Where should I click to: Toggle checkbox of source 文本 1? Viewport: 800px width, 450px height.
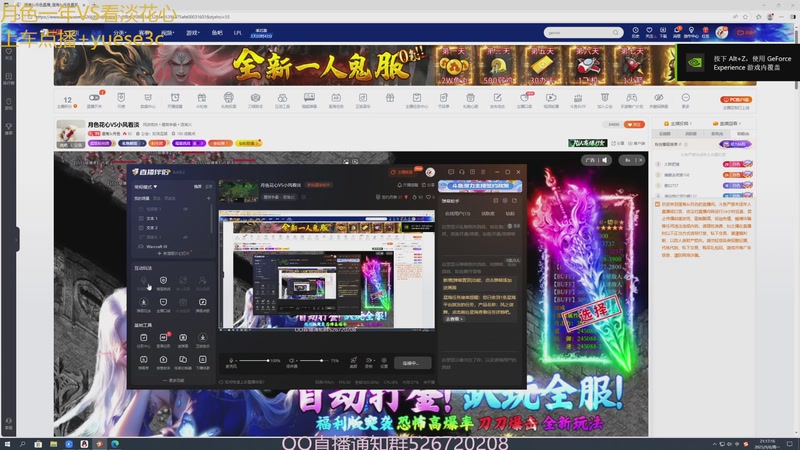[141, 218]
